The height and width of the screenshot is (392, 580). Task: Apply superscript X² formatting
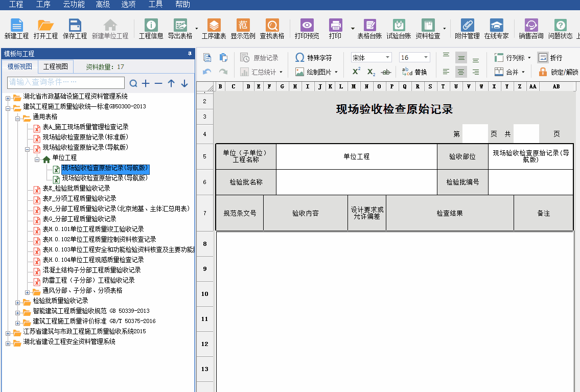(x=356, y=72)
